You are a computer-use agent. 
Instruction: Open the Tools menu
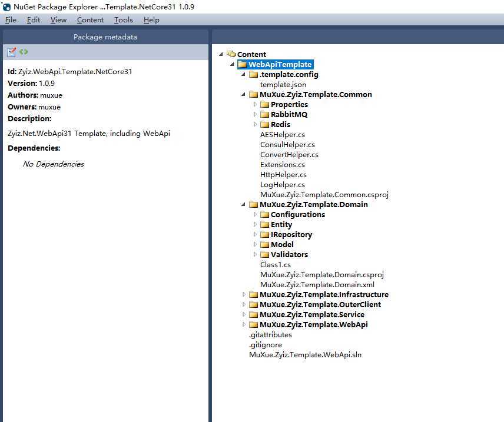pyautogui.click(x=124, y=20)
